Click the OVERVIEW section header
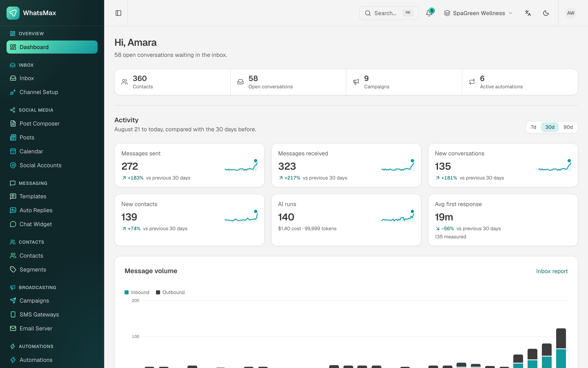The image size is (588, 368). (31, 34)
